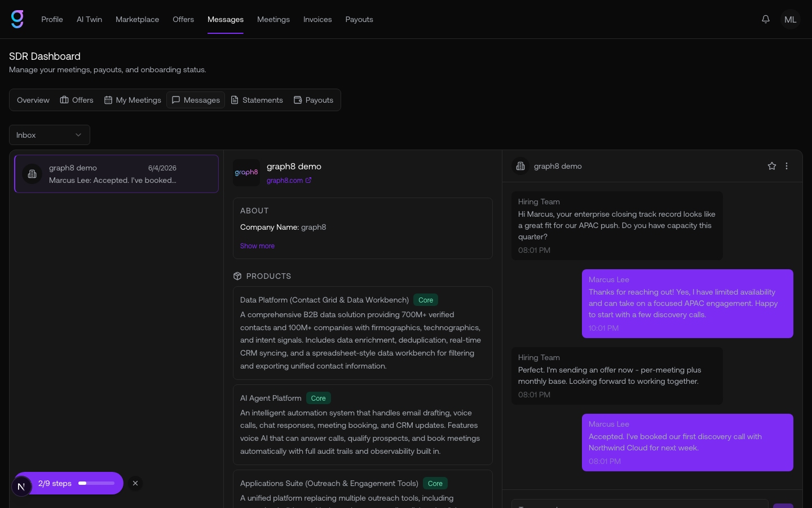
Task: Click the Data Platform product title
Action: [x=324, y=300]
